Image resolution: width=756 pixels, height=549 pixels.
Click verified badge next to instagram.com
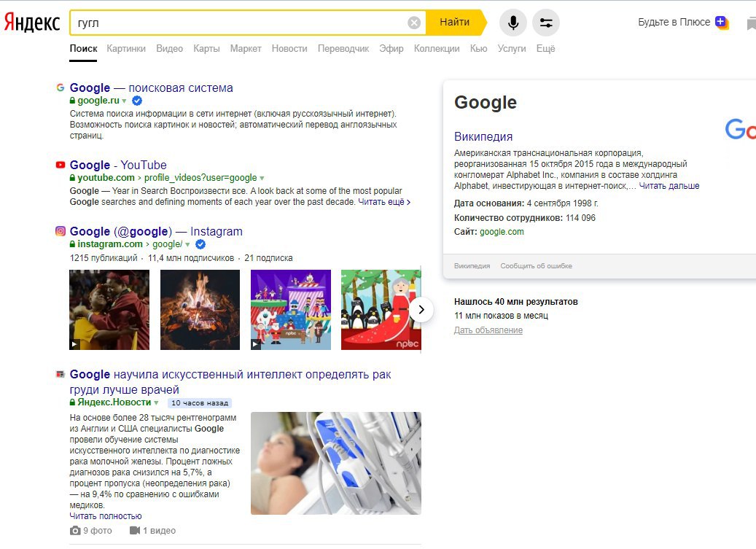click(x=200, y=244)
